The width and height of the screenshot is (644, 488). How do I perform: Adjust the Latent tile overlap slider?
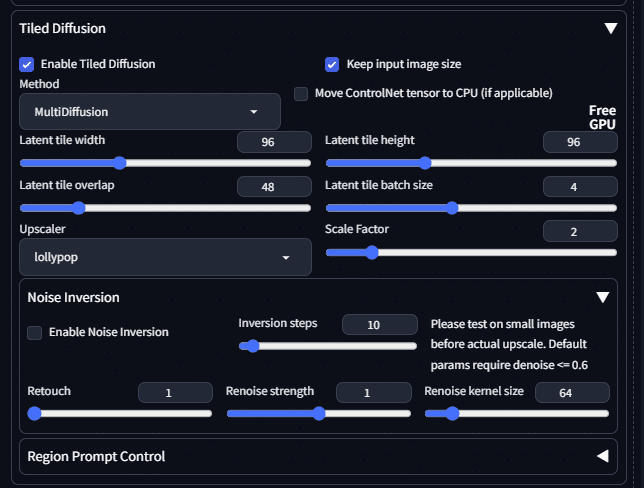[x=166, y=208]
